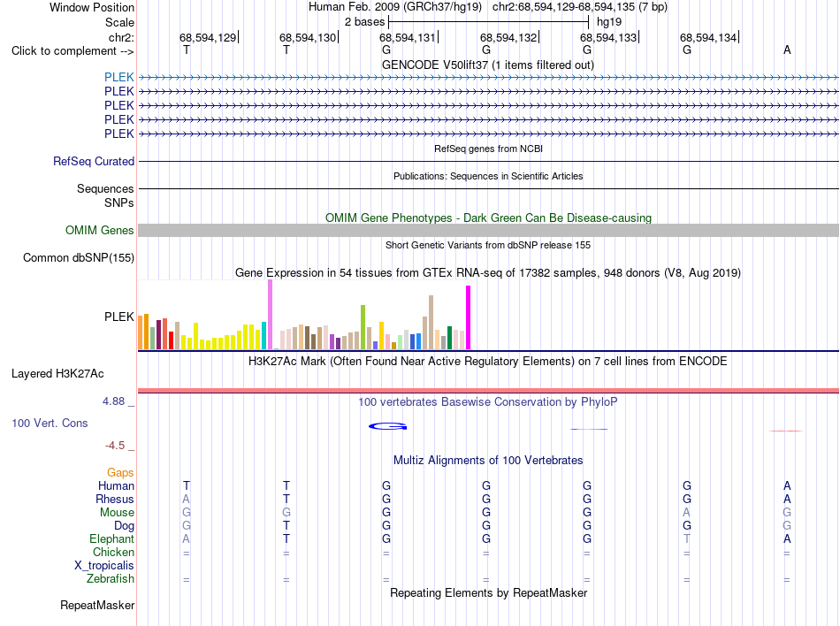Click the Dog alignment row label
This screenshot has height=626, width=840.
pyautogui.click(x=124, y=526)
